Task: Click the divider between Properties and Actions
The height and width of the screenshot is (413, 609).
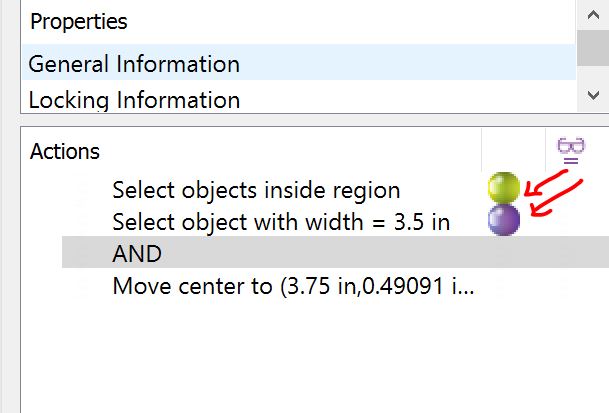Action: [x=300, y=119]
